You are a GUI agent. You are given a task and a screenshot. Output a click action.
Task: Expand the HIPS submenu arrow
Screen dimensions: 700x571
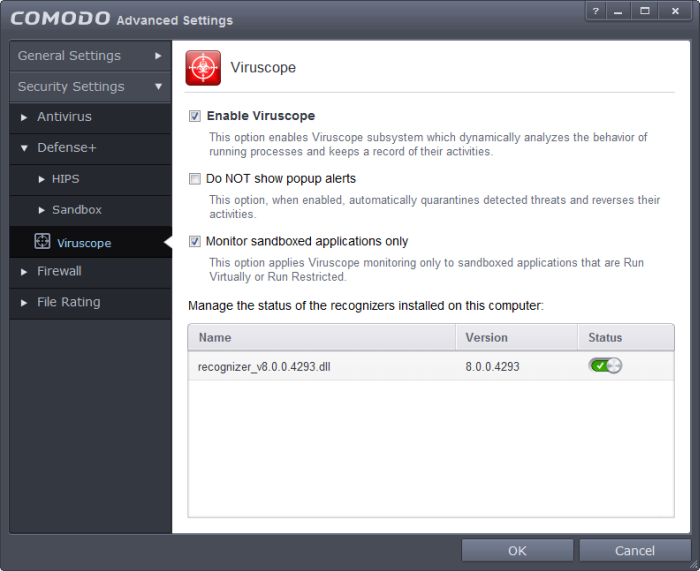click(x=42, y=179)
